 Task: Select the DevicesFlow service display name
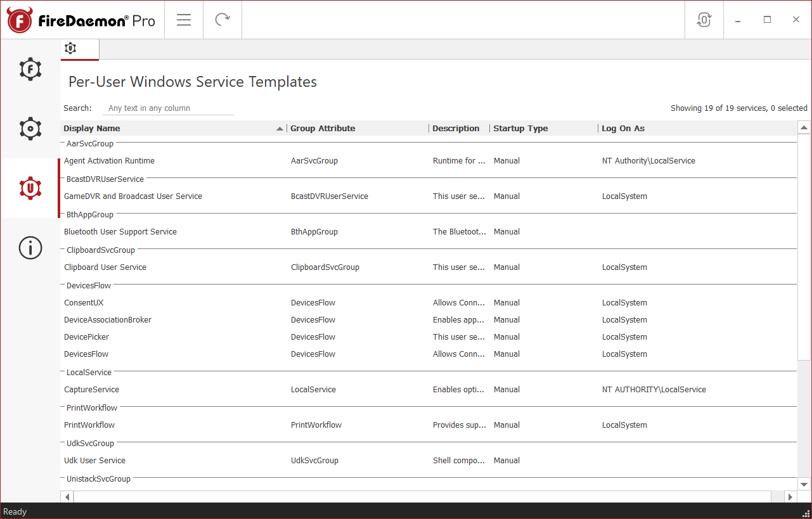(x=86, y=354)
